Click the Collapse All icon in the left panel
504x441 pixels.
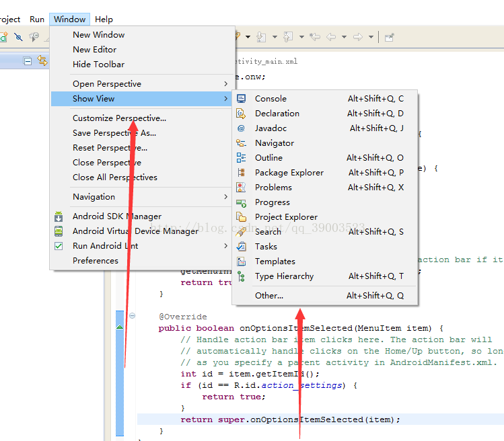(28, 61)
